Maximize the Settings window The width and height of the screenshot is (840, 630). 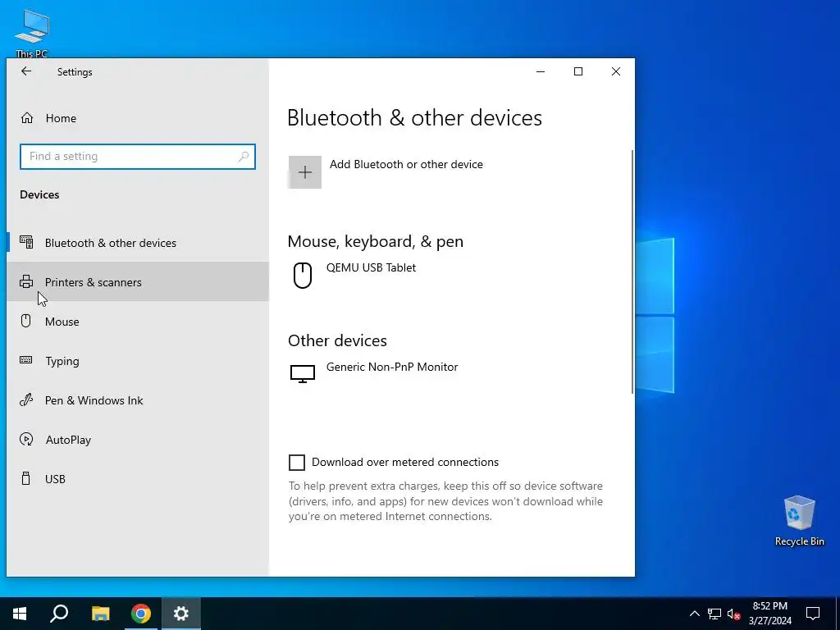578,71
